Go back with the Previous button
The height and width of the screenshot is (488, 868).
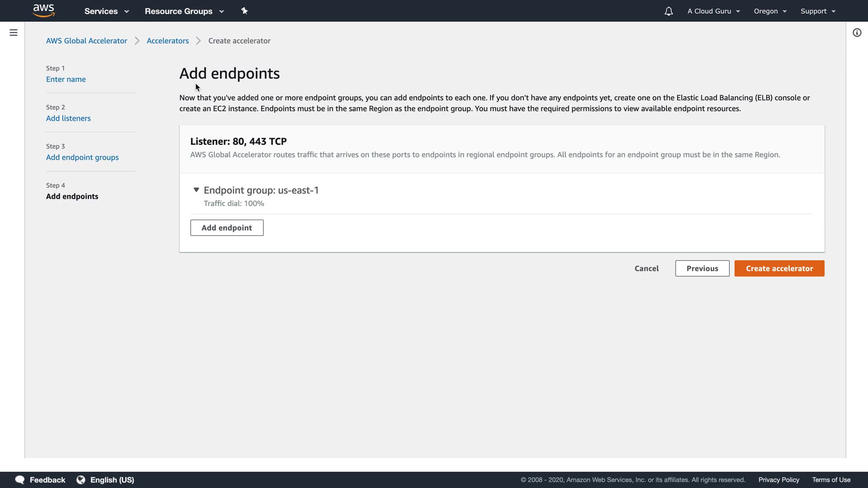coord(702,268)
